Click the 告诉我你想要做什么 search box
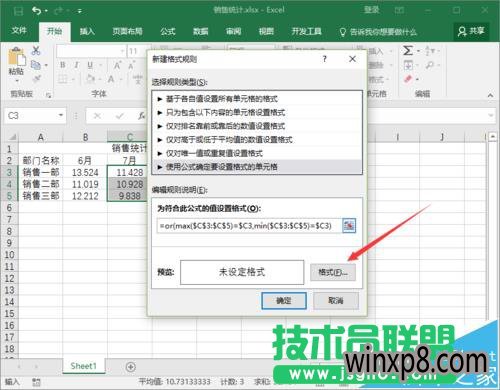The image size is (500, 390). pos(378,32)
